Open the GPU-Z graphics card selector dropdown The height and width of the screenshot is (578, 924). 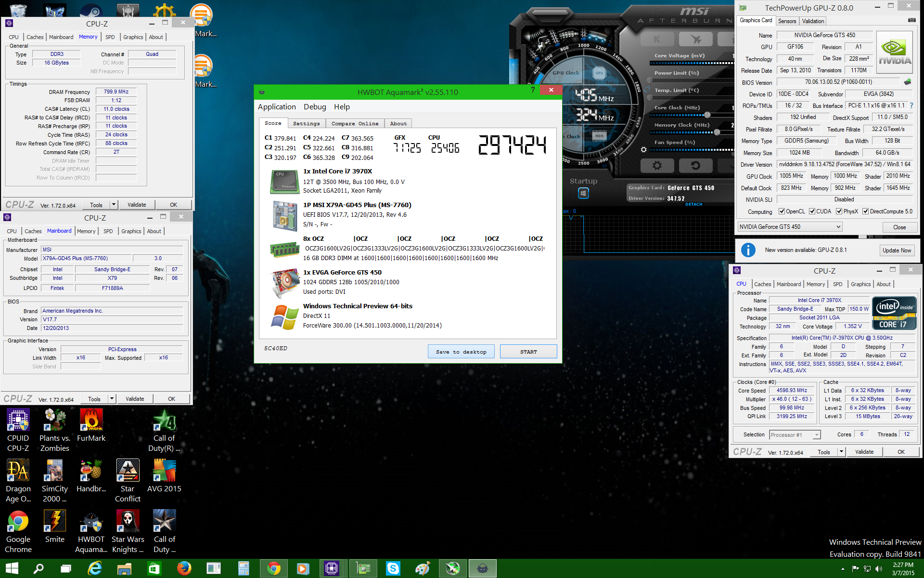pos(790,227)
